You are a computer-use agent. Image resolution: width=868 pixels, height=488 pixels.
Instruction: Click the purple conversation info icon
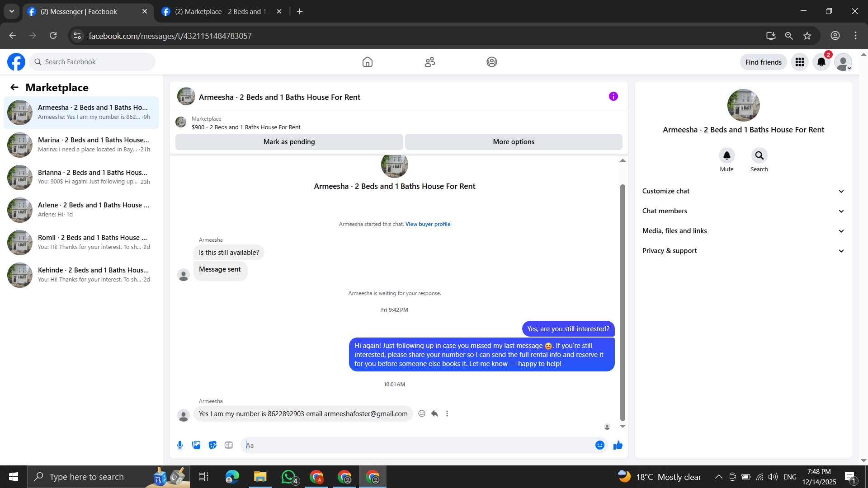613,96
